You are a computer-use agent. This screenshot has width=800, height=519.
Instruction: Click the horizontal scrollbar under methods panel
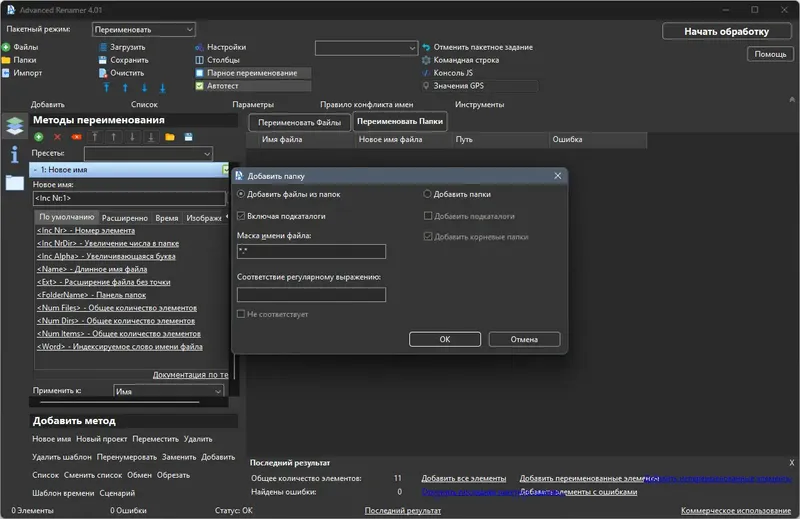(120, 402)
